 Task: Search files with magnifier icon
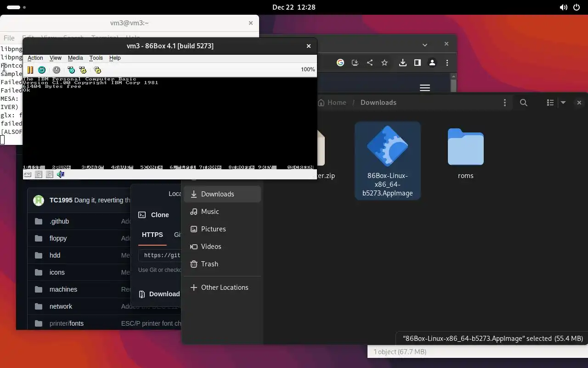524,103
